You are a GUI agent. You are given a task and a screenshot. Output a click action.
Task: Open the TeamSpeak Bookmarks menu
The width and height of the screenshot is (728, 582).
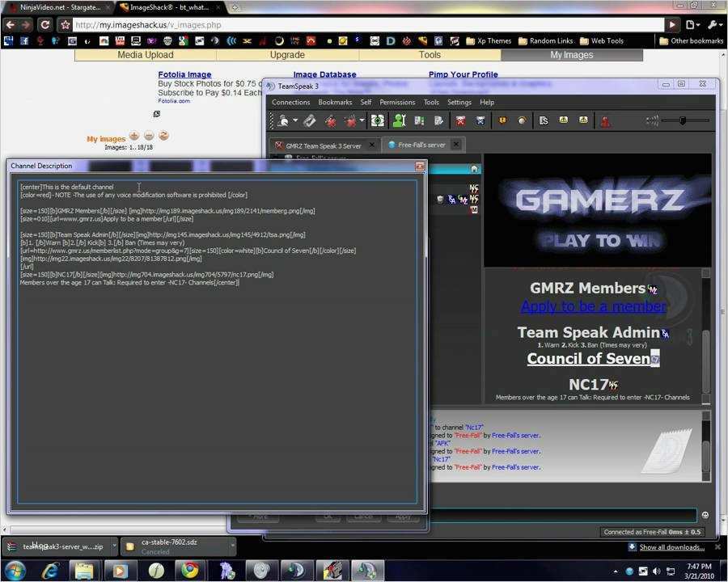[335, 102]
